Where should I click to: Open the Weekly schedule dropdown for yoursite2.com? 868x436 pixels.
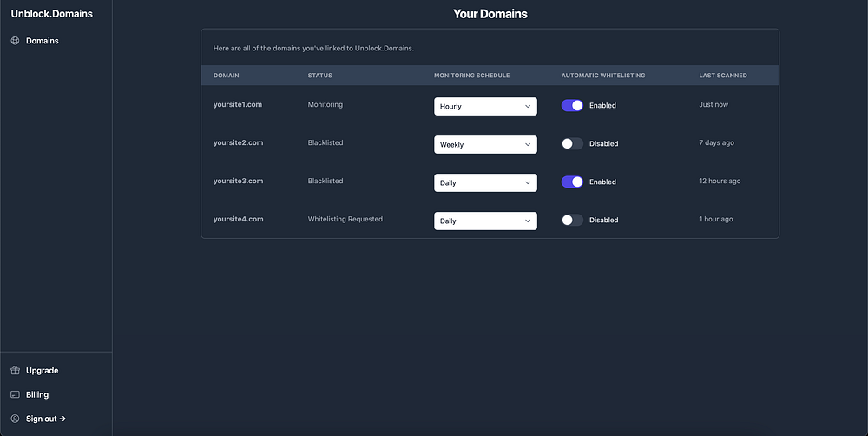(485, 144)
